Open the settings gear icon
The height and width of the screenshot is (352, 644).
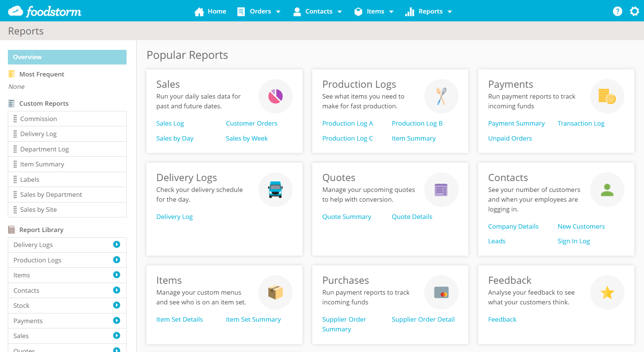[634, 11]
